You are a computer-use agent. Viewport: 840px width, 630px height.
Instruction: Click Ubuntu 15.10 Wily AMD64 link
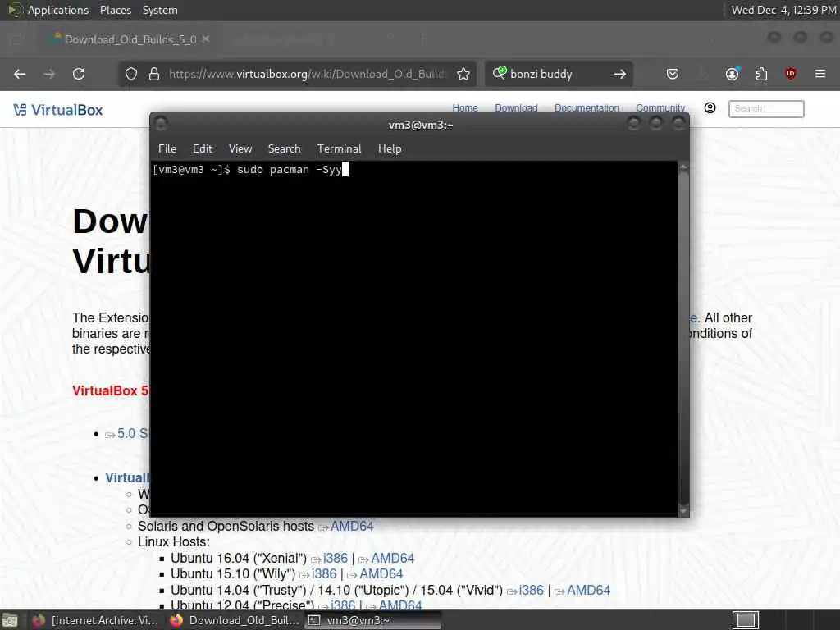coord(381,573)
